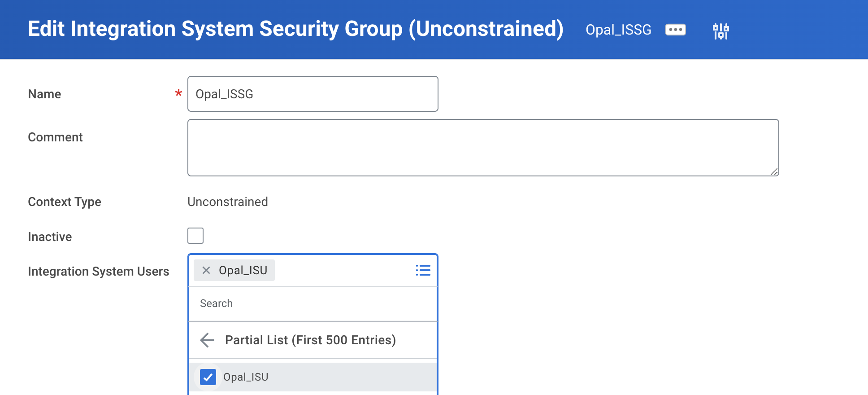868x395 pixels.
Task: Click the Partial List (First 500 Entries) header
Action: (x=310, y=340)
